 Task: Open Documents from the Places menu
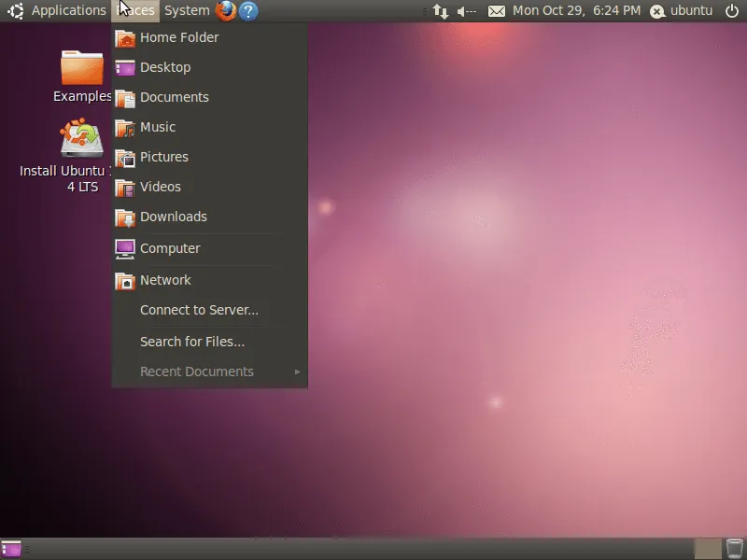(x=209, y=98)
